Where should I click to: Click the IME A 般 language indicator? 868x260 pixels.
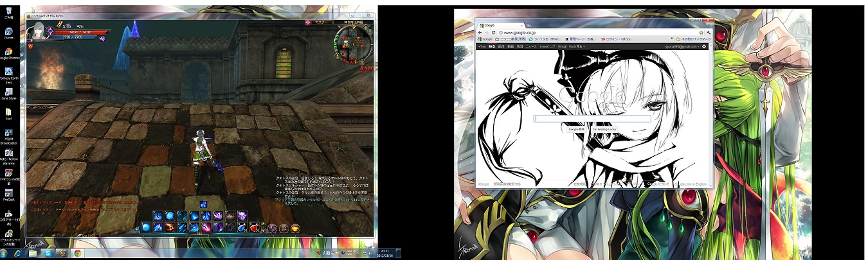pos(327,254)
